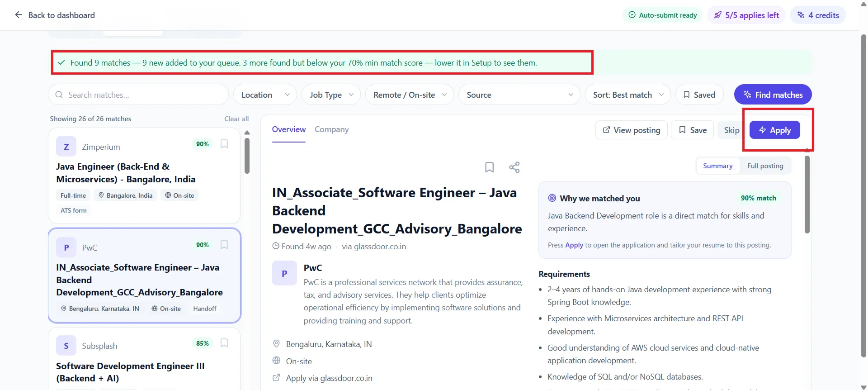Switch to the Overview tab
This screenshot has height=390, width=868.
pos(289,129)
